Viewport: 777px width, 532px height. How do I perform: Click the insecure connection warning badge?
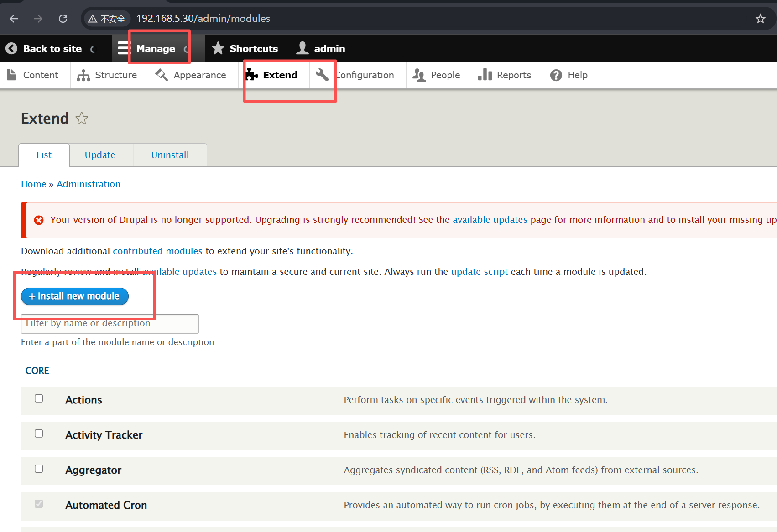(x=107, y=19)
